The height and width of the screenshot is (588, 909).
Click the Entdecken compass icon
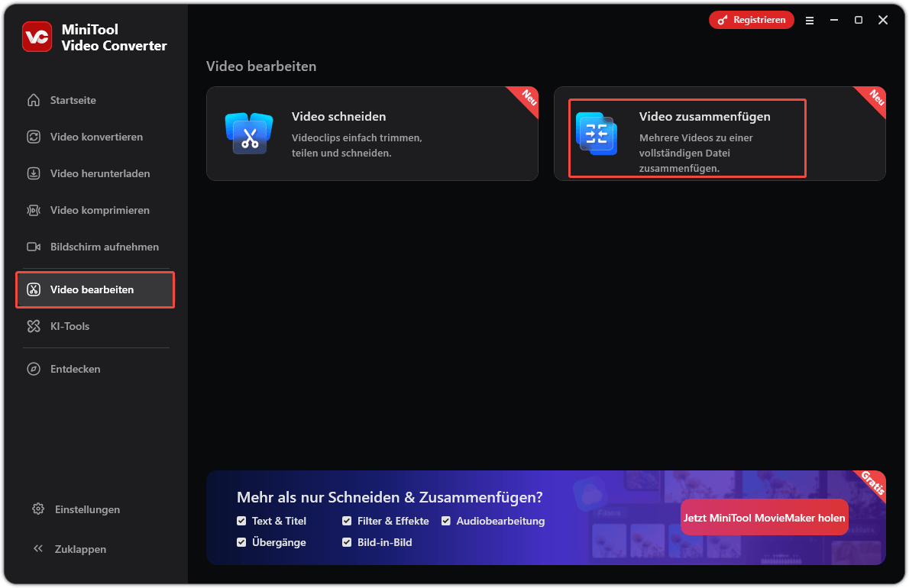34,369
